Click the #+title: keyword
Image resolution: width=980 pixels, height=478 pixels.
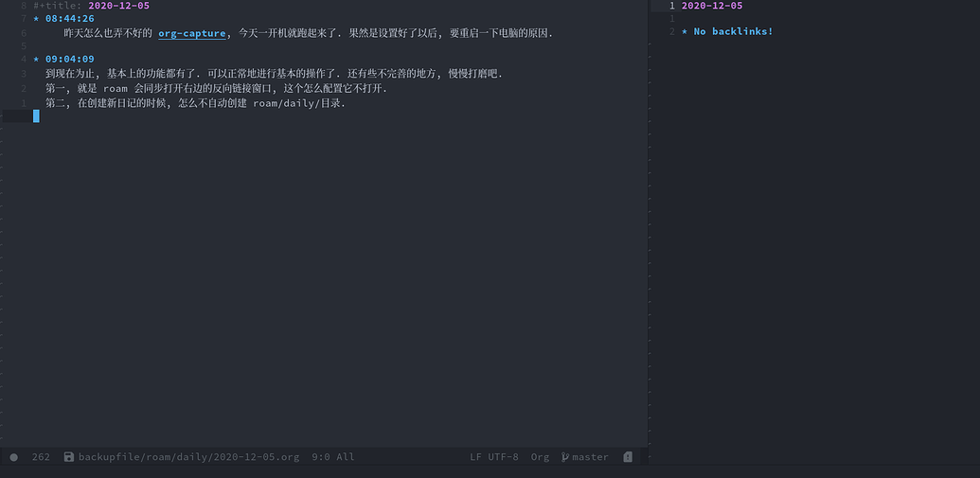point(58,6)
